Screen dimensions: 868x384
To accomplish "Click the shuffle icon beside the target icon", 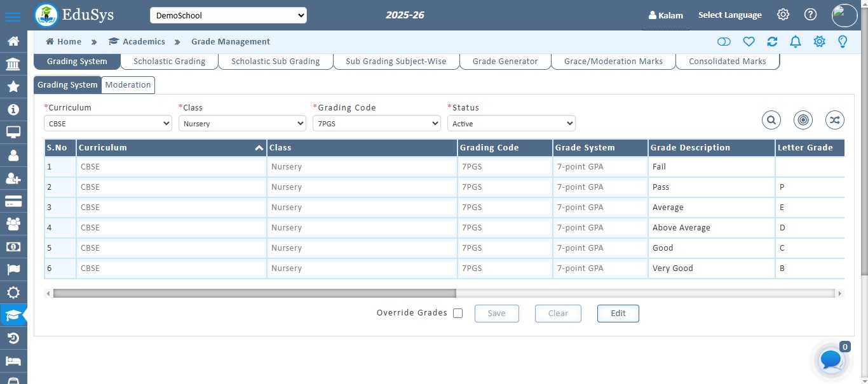I will [834, 119].
